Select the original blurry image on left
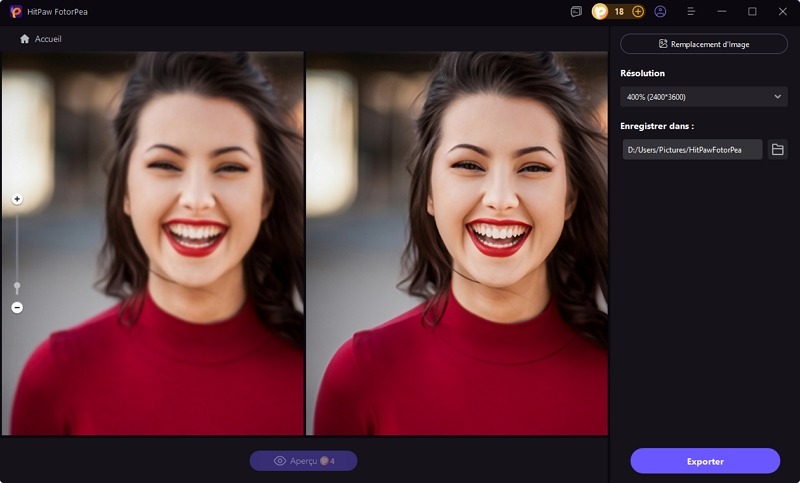Image resolution: width=800 pixels, height=483 pixels. point(153,243)
